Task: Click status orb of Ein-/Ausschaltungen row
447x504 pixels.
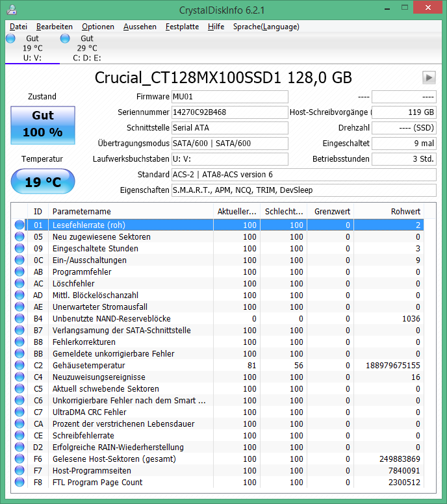Action: [x=19, y=260]
